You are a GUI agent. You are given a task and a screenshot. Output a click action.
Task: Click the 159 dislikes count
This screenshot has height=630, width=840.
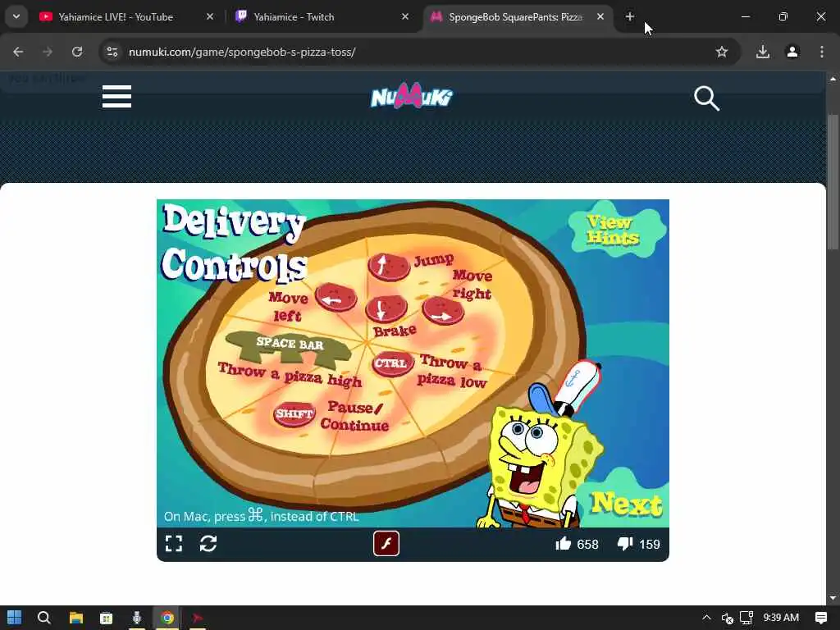pyautogui.click(x=650, y=545)
